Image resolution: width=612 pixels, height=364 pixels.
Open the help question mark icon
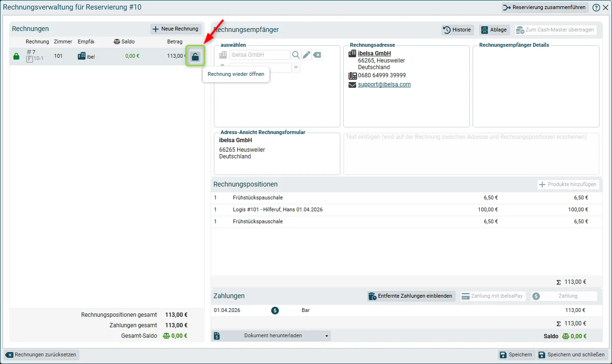click(x=596, y=8)
